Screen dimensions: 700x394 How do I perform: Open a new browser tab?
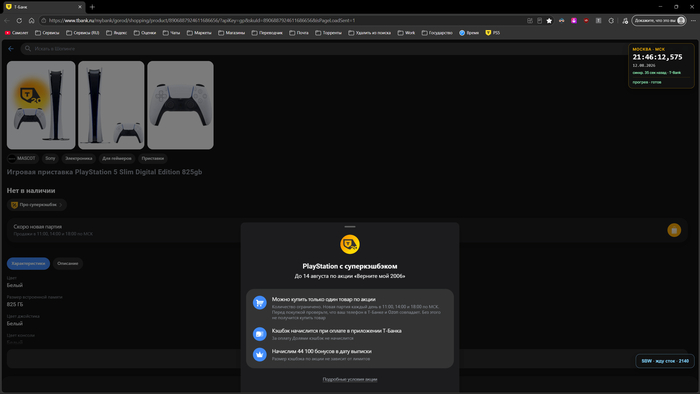(92, 7)
